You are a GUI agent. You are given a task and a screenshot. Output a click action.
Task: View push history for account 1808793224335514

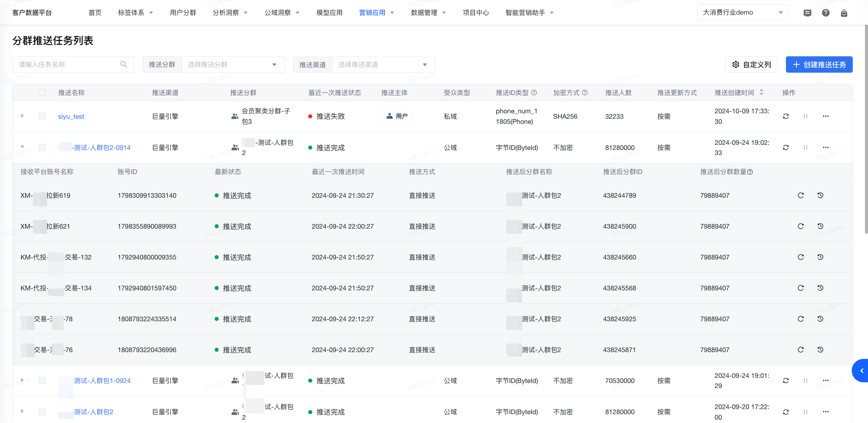820,319
